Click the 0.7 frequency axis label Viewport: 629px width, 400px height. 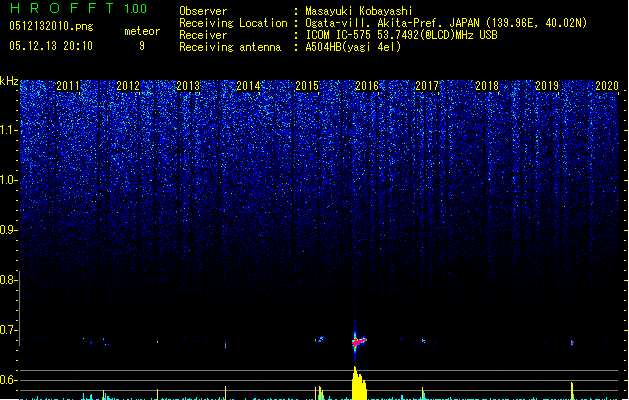click(x=8, y=330)
